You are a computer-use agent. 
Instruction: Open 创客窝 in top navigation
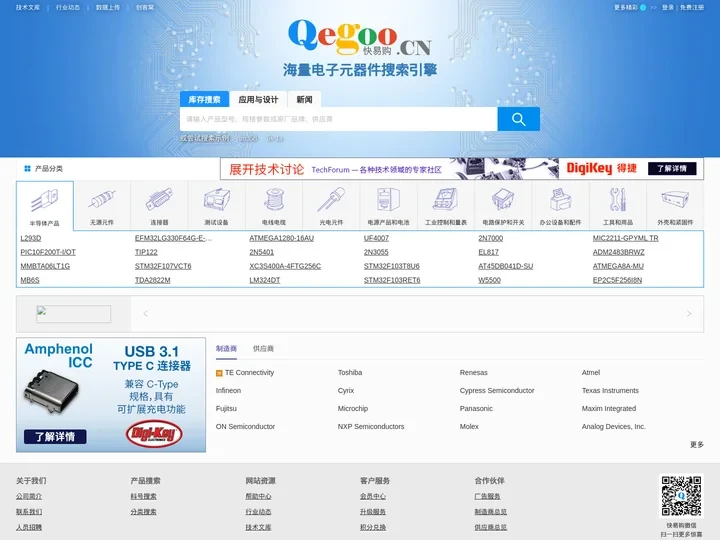[145, 7]
